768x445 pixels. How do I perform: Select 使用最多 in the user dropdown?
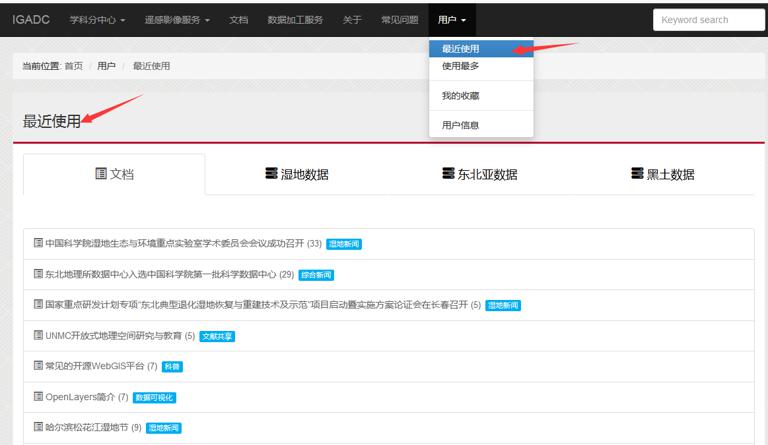point(481,66)
